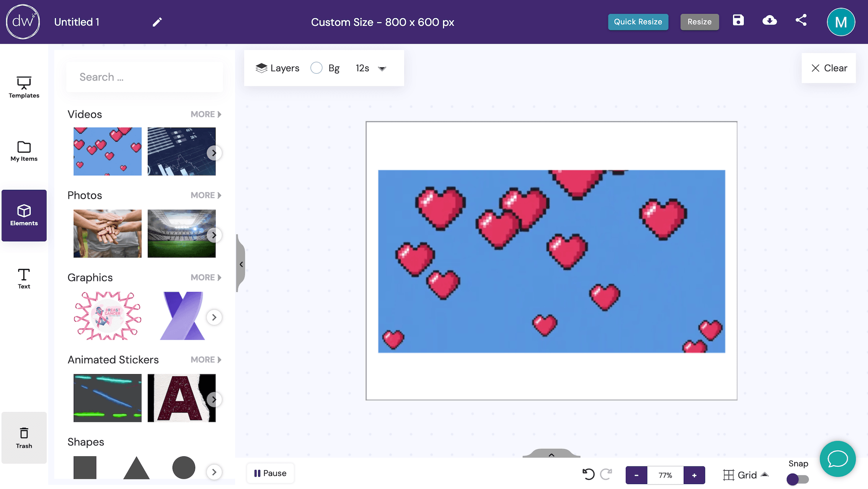Click the Templates sidebar icon

point(24,87)
